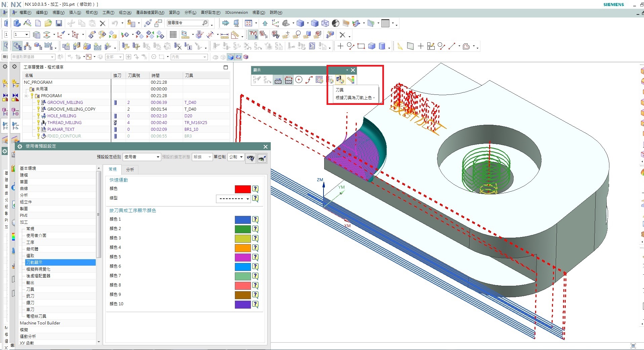Viewport: 644px width, 350px height.
Task: Select THREAD_MILLING operation row
Action: 126,123
